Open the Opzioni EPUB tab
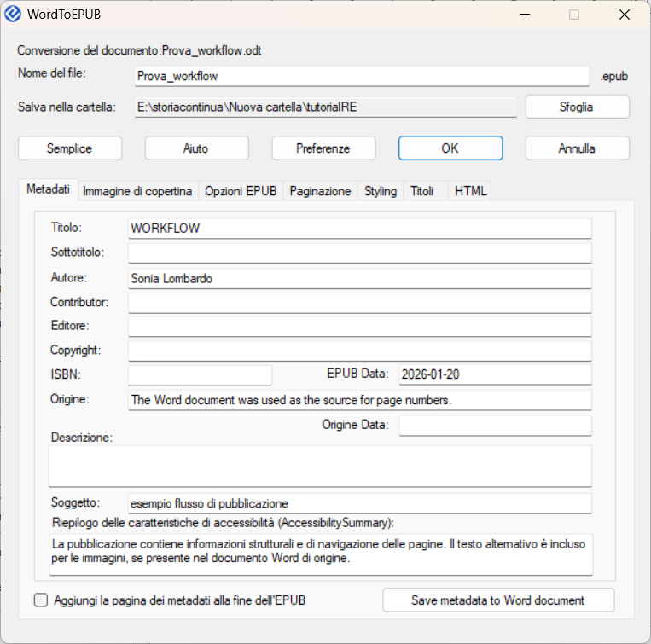 [241, 191]
